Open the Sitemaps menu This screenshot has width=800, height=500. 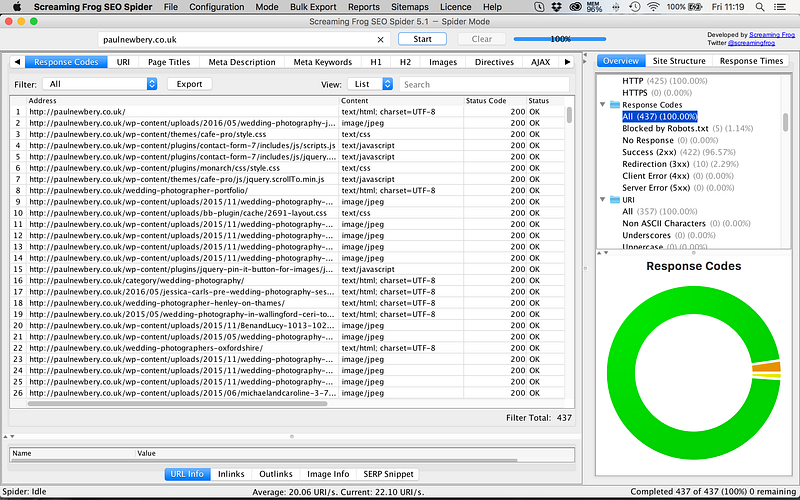tap(410, 7)
